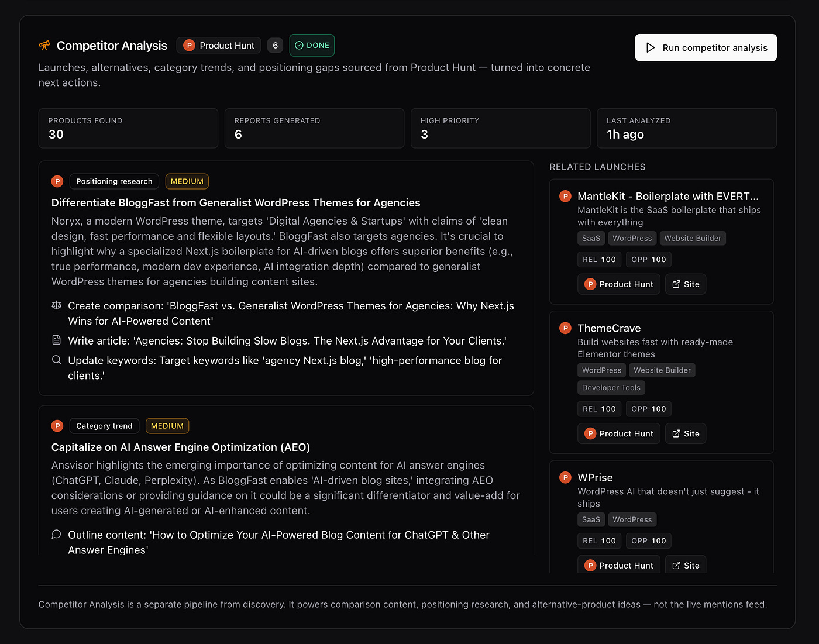
Task: Click the Category trend tag
Action: (104, 426)
